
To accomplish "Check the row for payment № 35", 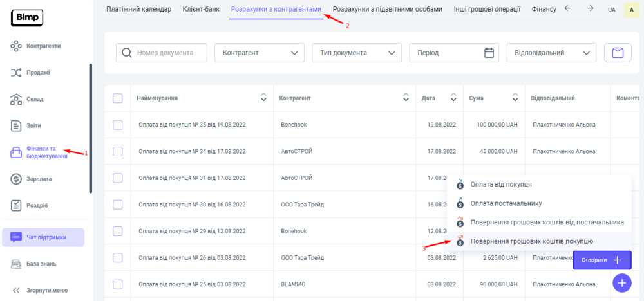I will 118,125.
